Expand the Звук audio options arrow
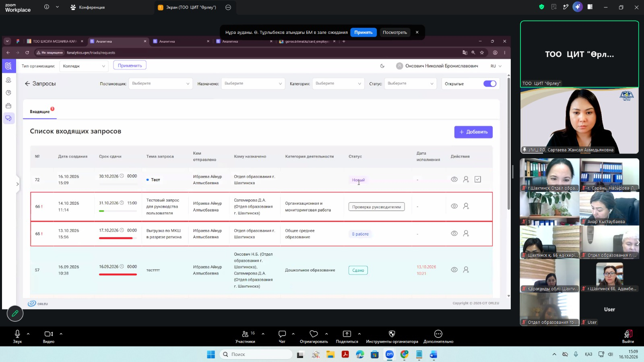The height and width of the screenshot is (362, 644). click(x=28, y=334)
